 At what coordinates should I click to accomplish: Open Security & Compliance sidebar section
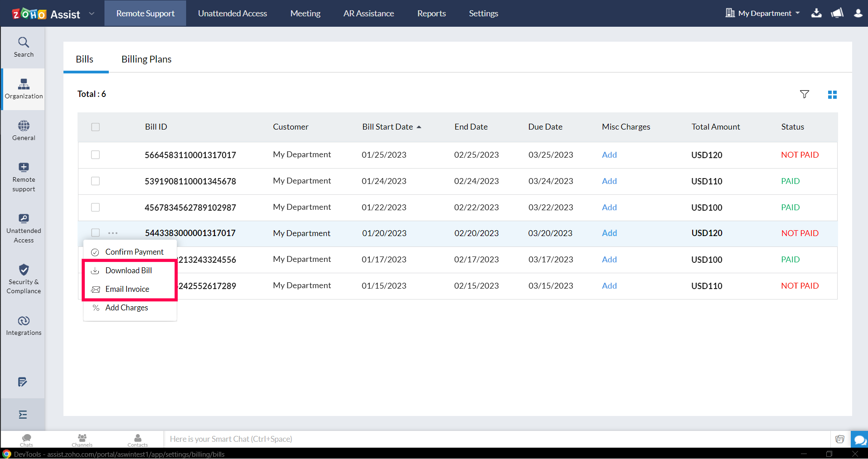coord(24,279)
